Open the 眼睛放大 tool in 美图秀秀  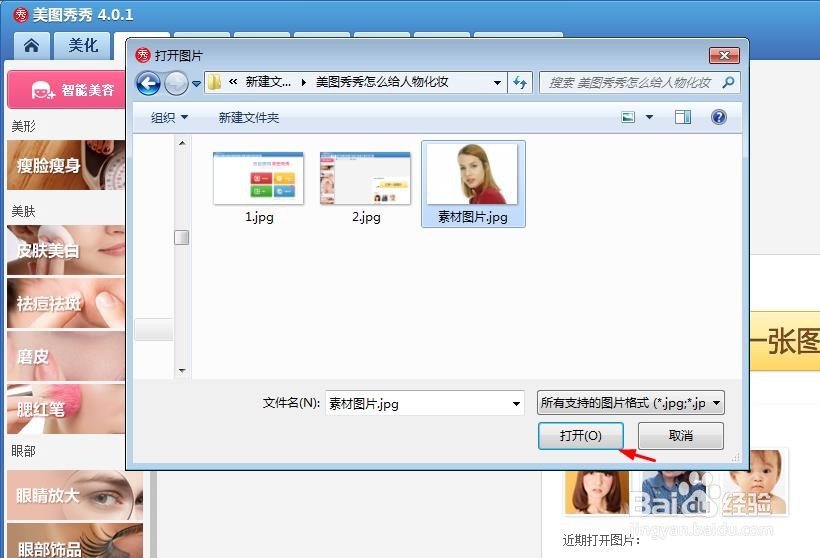pyautogui.click(x=74, y=495)
